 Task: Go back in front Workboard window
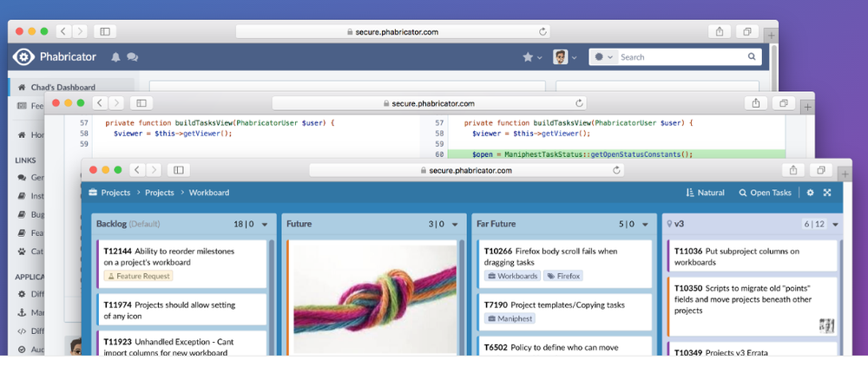(137, 170)
